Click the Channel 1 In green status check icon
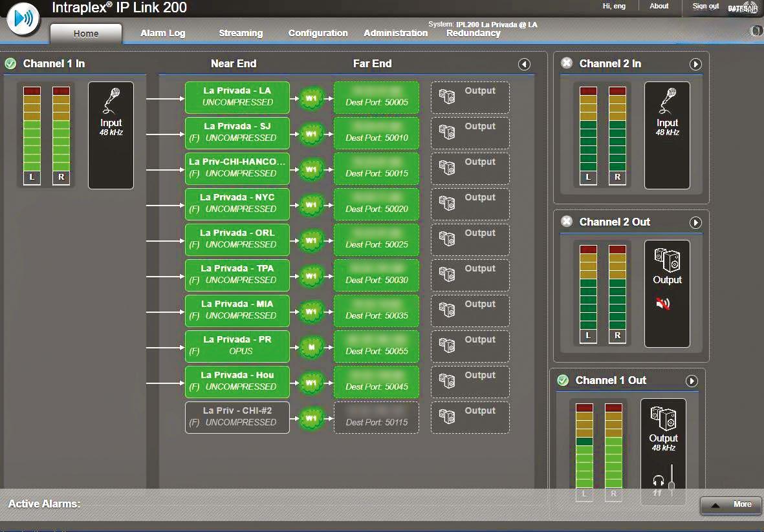The image size is (764, 532). [10, 64]
